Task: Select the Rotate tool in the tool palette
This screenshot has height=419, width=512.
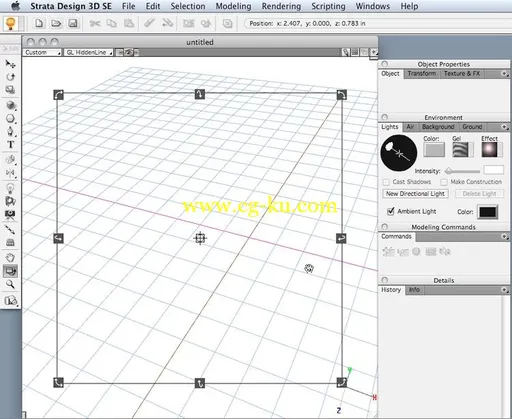Action: [x=10, y=77]
